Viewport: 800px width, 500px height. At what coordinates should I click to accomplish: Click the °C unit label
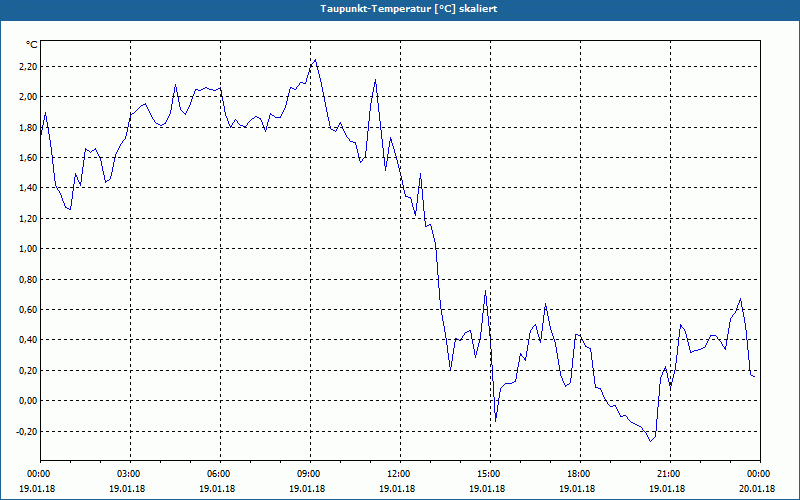pos(32,45)
